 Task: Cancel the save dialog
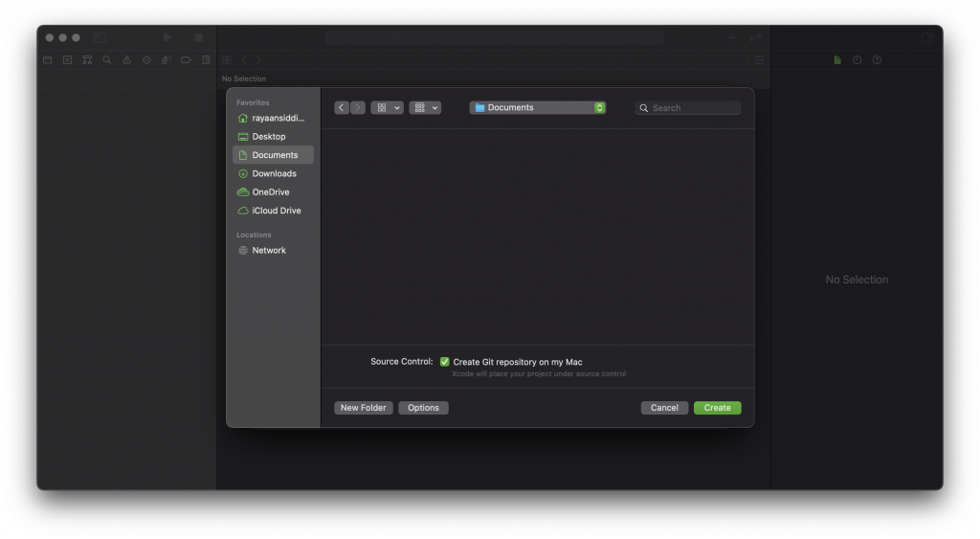tap(664, 408)
